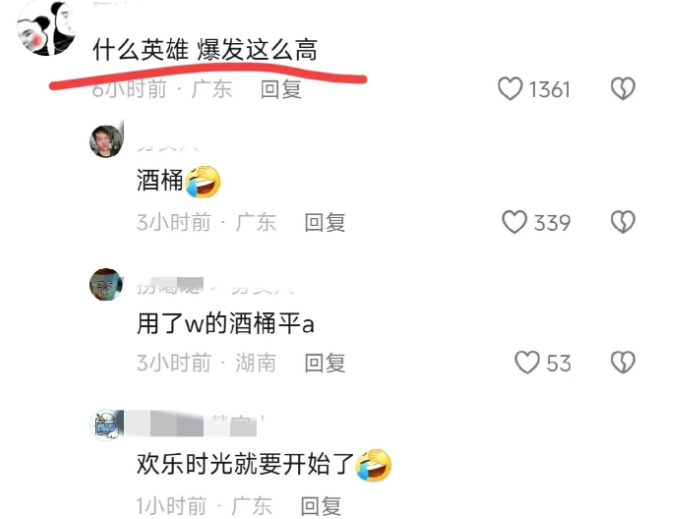Open avatar of the 湖南 commenter

pos(106,284)
